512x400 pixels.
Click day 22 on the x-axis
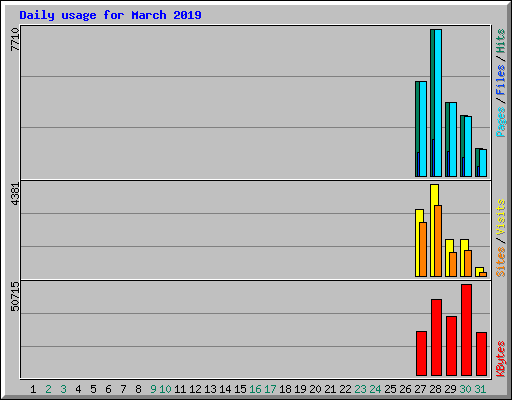345,389
